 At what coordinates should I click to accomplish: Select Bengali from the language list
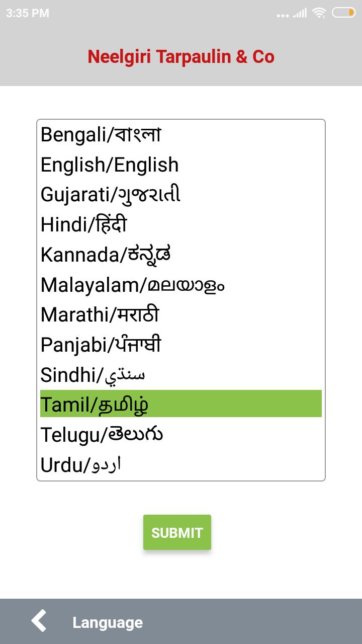(x=101, y=135)
